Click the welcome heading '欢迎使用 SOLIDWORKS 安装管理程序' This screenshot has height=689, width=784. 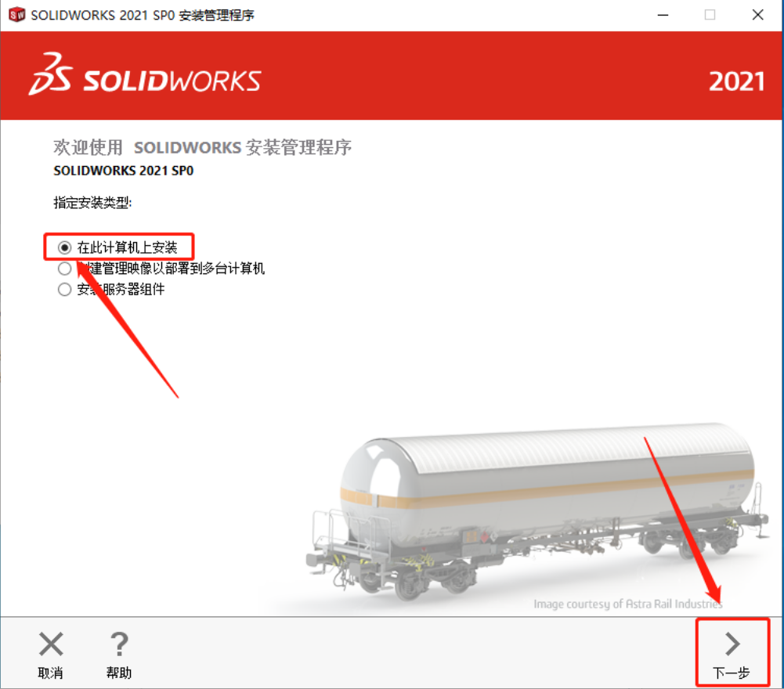pyautogui.click(x=203, y=147)
